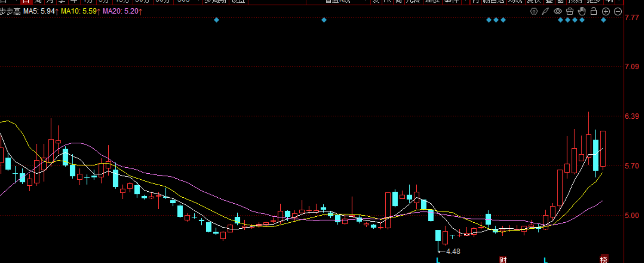Click the second blue diamond from left
This screenshot has width=644, height=263.
324,20
